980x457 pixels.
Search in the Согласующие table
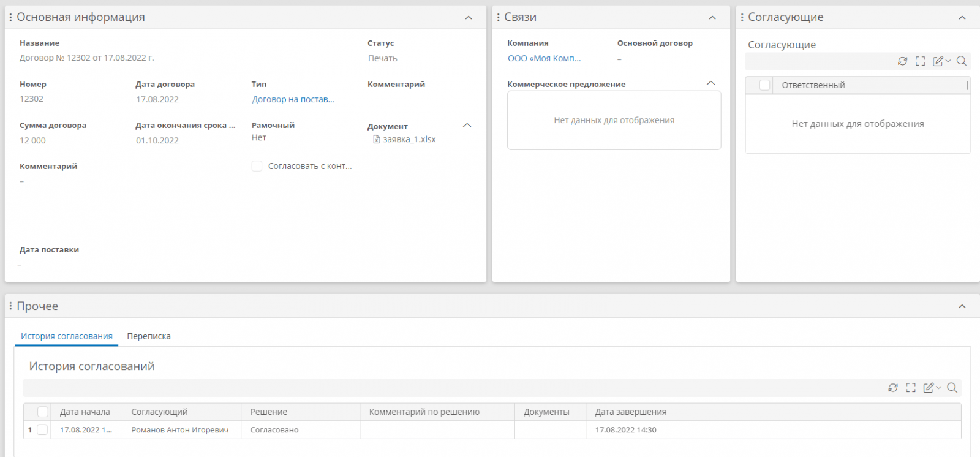pyautogui.click(x=962, y=61)
